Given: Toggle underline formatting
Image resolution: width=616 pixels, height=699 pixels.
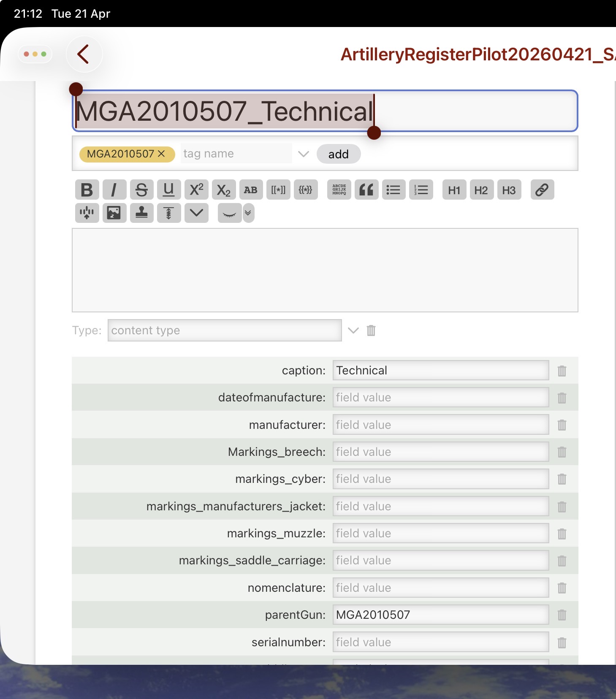Looking at the screenshot, I should [x=169, y=190].
